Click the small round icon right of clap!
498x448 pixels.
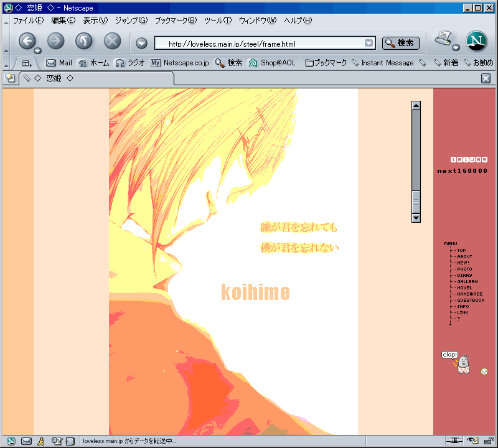tap(484, 371)
